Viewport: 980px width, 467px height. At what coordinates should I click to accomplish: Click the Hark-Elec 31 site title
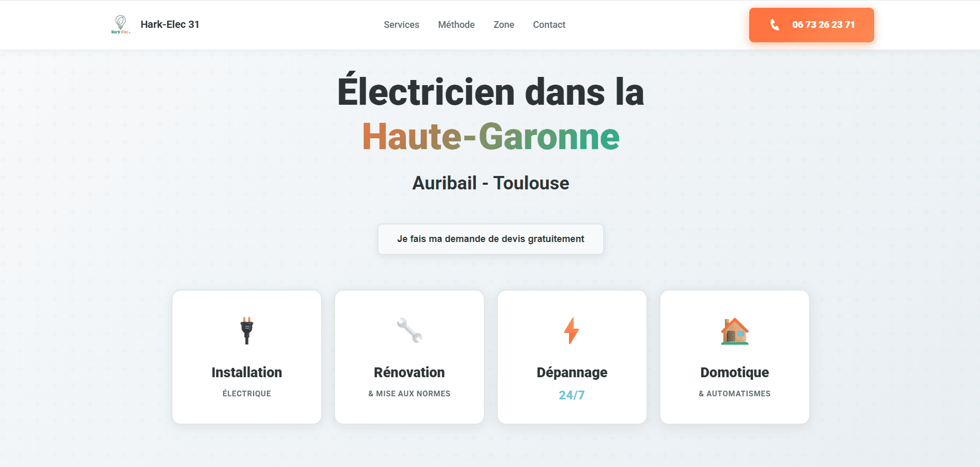click(x=170, y=24)
